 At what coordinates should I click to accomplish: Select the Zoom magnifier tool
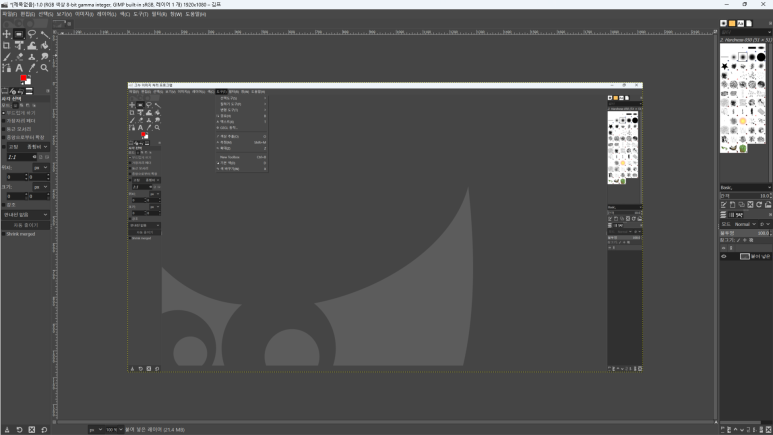click(44, 68)
